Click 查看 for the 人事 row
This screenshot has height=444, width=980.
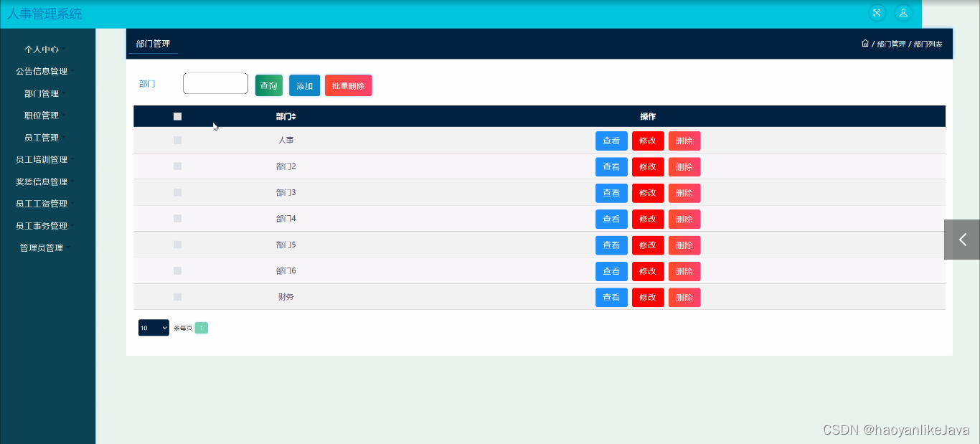click(x=611, y=141)
